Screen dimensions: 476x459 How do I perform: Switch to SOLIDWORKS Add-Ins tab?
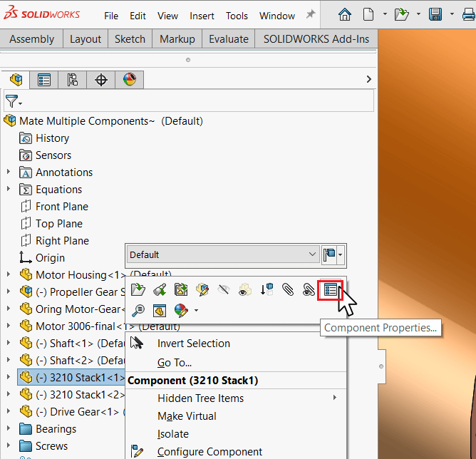[316, 39]
